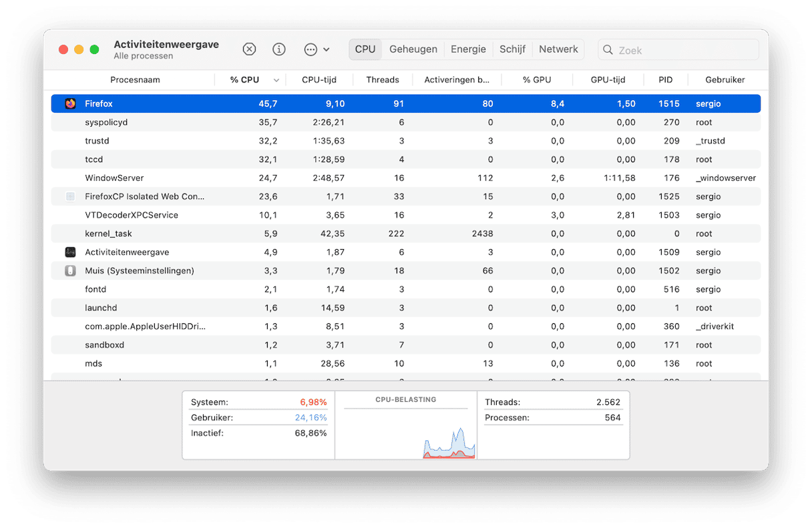Sort by the Gebruiker column header
This screenshot has width=812, height=528.
725,80
